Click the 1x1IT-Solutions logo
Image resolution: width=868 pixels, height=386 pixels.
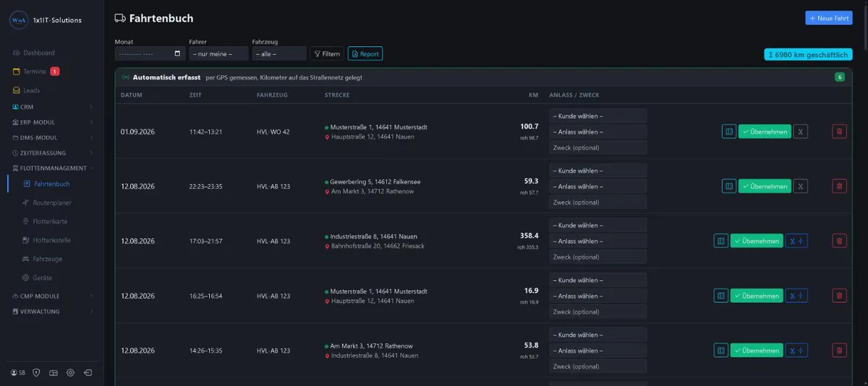[x=19, y=20]
